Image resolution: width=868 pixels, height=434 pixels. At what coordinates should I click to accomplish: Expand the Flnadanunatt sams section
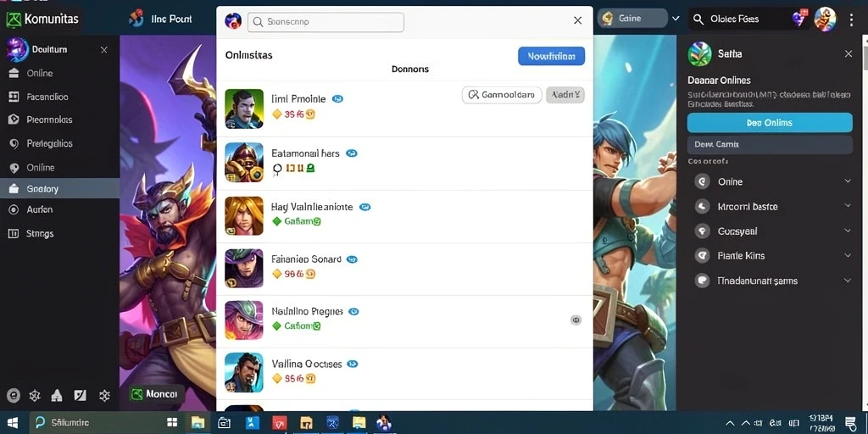pos(848,281)
